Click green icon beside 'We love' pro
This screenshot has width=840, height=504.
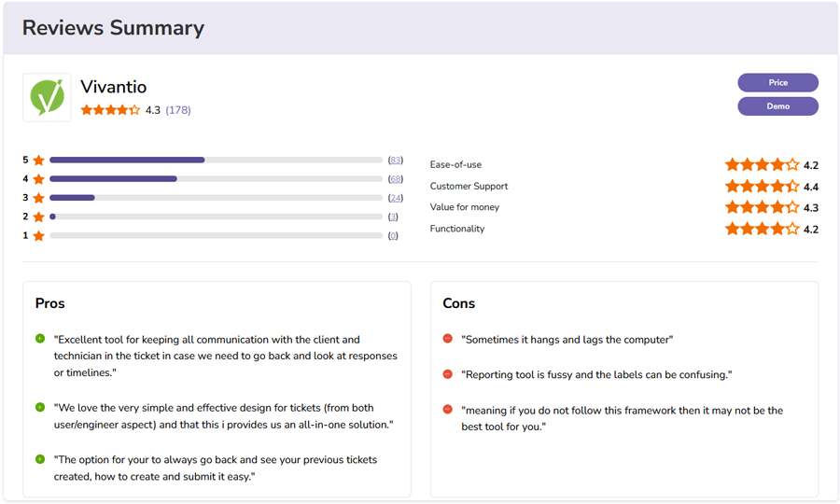(40, 407)
